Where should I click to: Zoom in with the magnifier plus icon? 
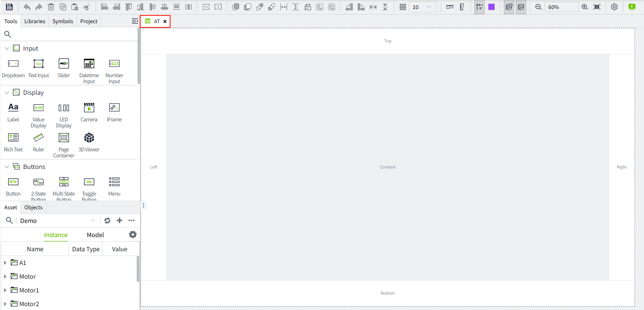(x=584, y=7)
